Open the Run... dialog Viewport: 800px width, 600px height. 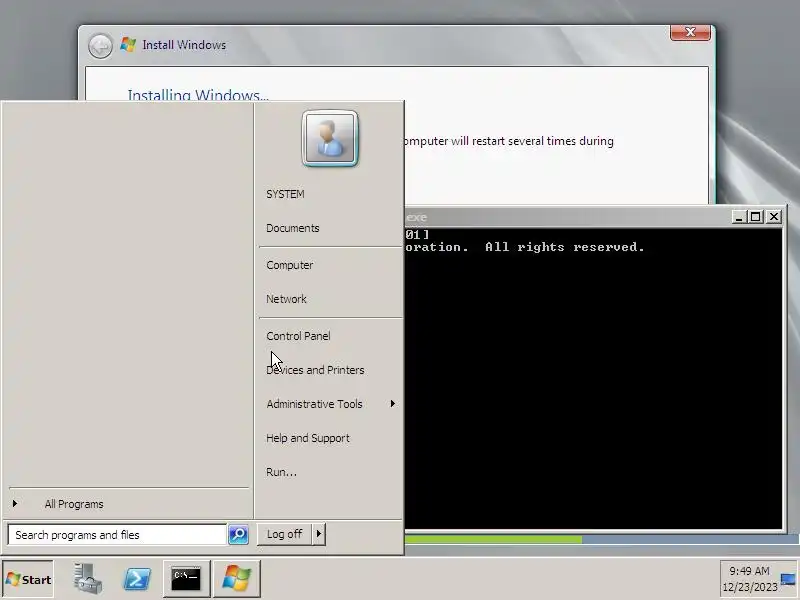pyautogui.click(x=281, y=472)
